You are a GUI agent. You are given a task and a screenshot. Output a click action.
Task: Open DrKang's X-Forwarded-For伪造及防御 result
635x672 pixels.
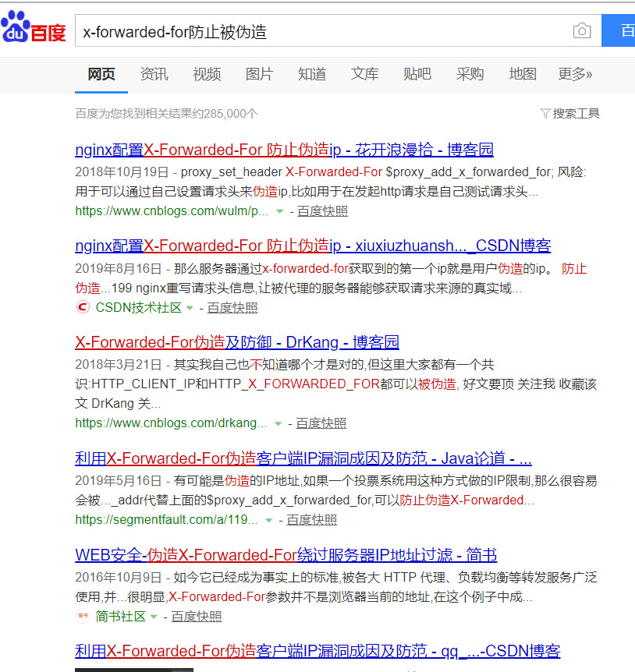coord(237,342)
